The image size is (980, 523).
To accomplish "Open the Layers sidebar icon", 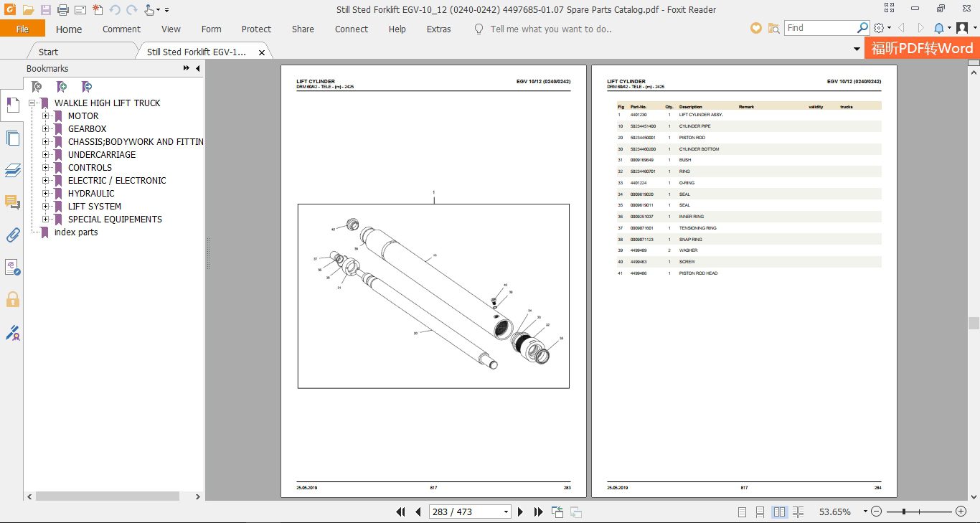I will (x=12, y=170).
